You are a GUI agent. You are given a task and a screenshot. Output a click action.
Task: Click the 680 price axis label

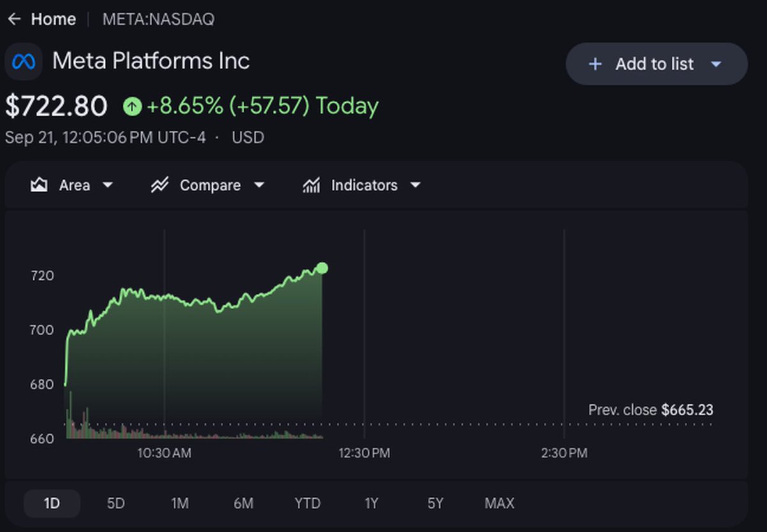pyautogui.click(x=42, y=384)
